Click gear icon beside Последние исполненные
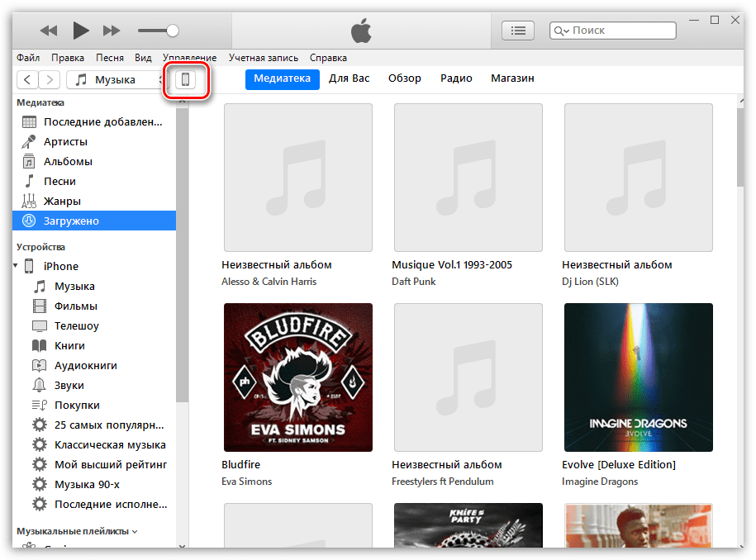Image resolution: width=756 pixels, height=560 pixels. click(x=40, y=504)
